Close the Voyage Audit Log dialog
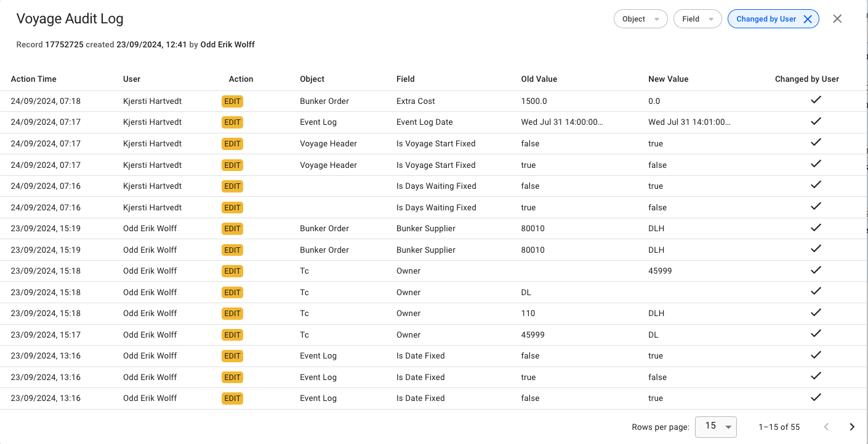 pyautogui.click(x=837, y=19)
